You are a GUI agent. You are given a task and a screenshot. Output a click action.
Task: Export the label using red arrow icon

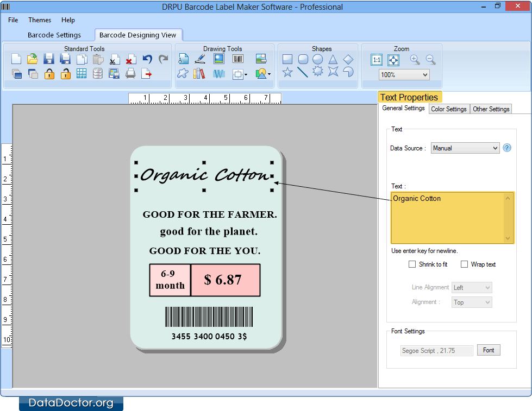147,73
